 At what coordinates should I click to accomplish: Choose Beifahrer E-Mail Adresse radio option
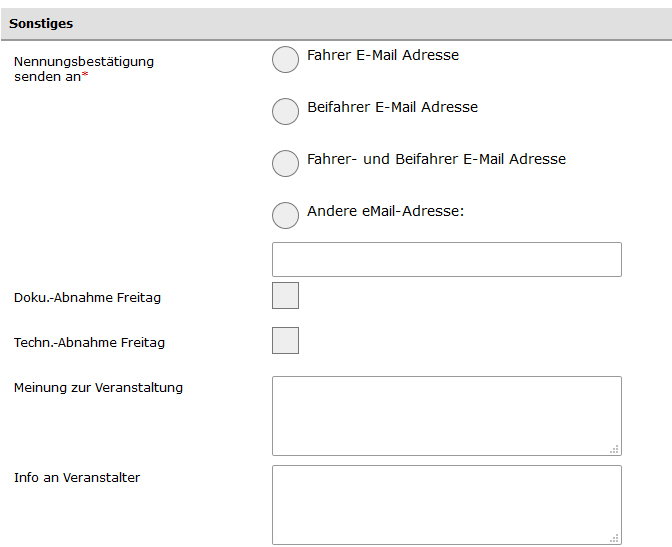[x=285, y=111]
